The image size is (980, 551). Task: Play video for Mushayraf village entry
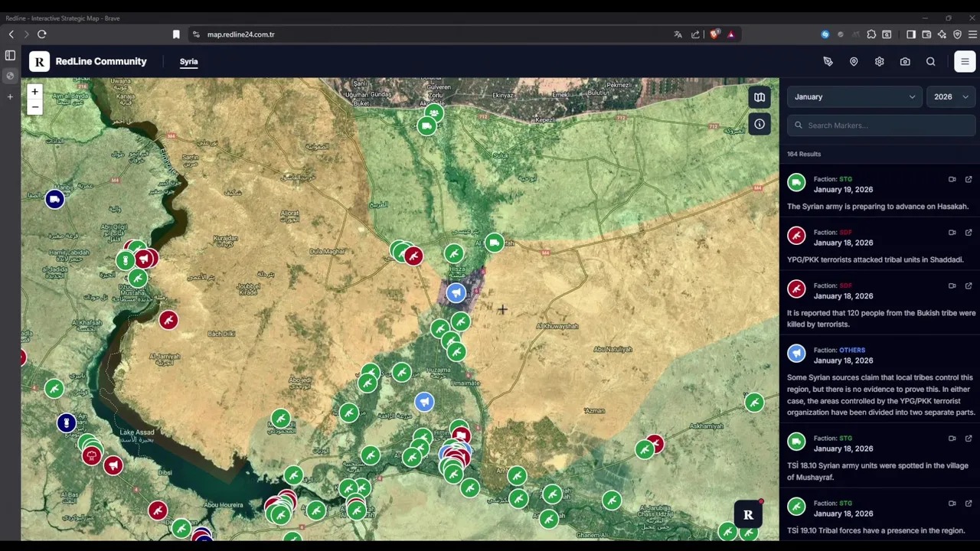coord(952,439)
